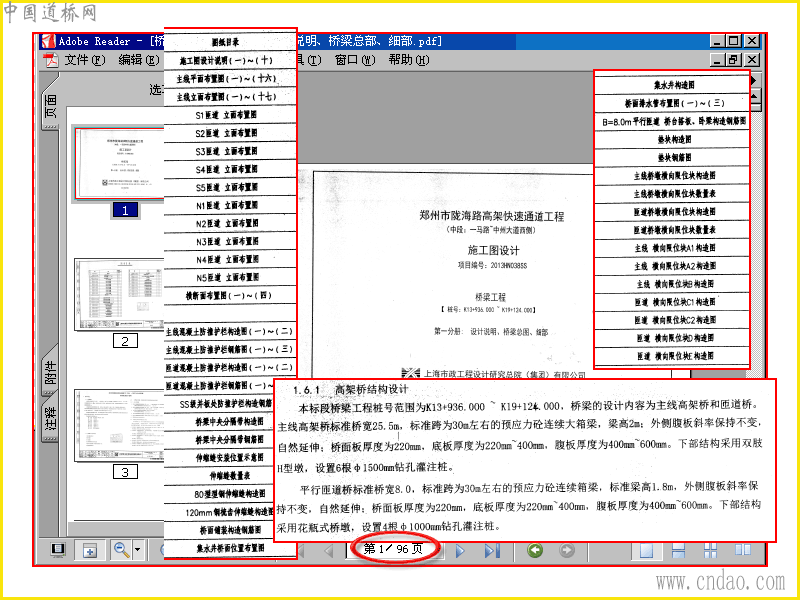The image size is (800, 600).
Task: Go to next page arrow
Action: pos(460,551)
